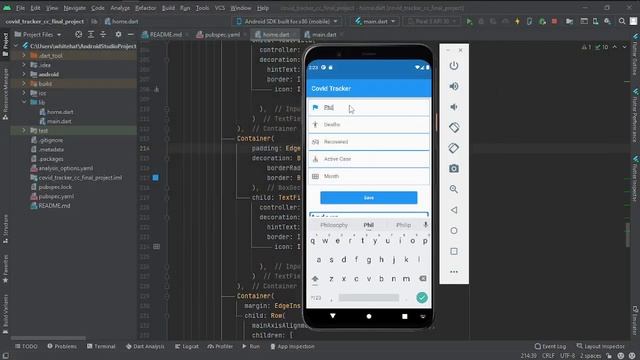
Task: Open Project panel settings gear
Action: coord(118,34)
